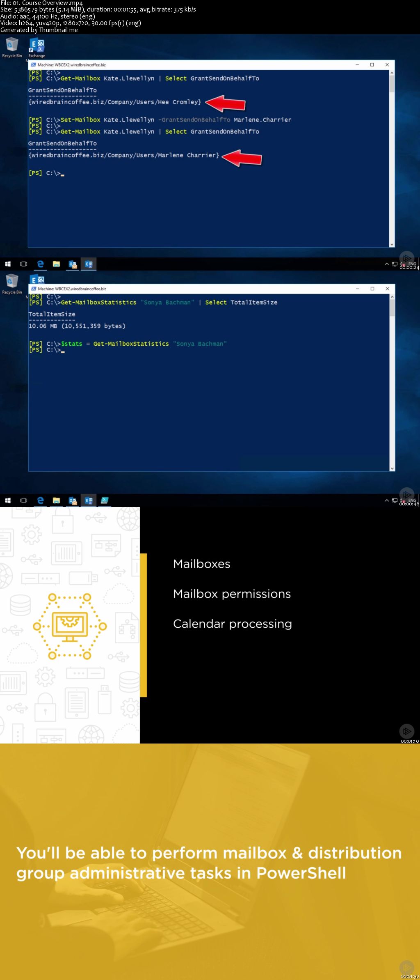420x980 pixels.
Task: Click the Set-Mailbox Kate.Llewellyn command line
Action: pos(160,119)
